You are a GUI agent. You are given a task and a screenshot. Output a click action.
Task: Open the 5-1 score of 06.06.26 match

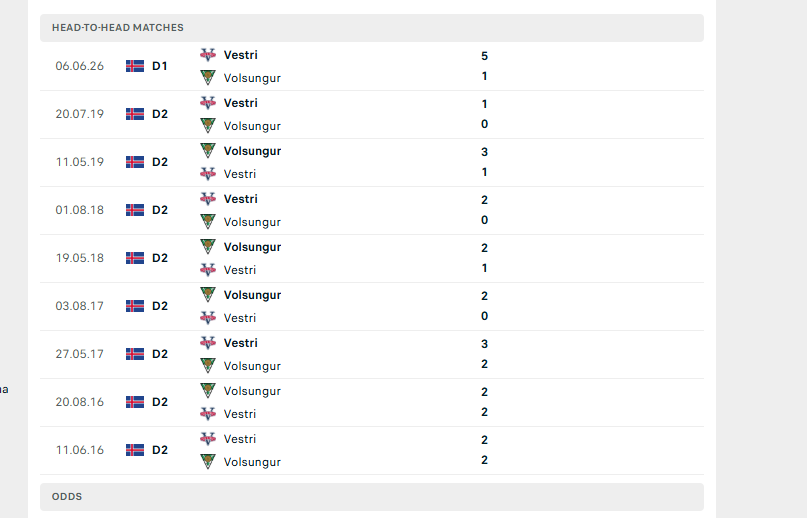484,66
